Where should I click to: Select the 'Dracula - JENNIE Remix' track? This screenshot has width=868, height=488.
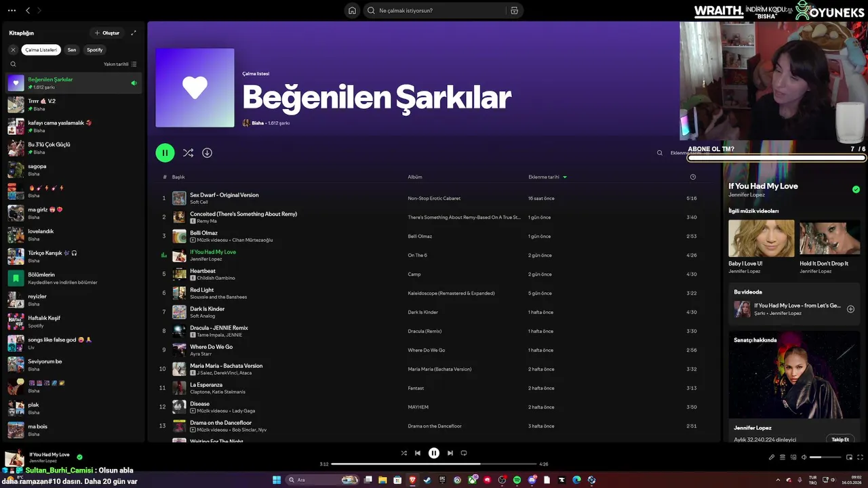click(219, 327)
